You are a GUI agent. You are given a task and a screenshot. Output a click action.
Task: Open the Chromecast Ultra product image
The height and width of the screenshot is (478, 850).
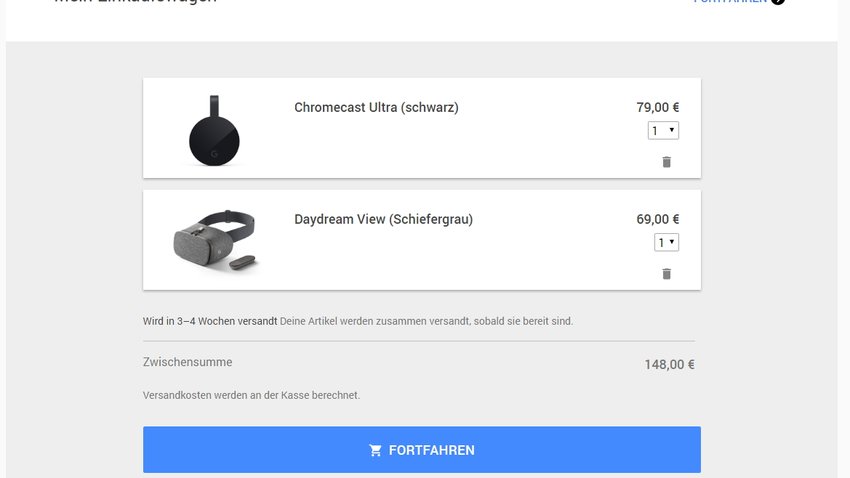(x=214, y=130)
